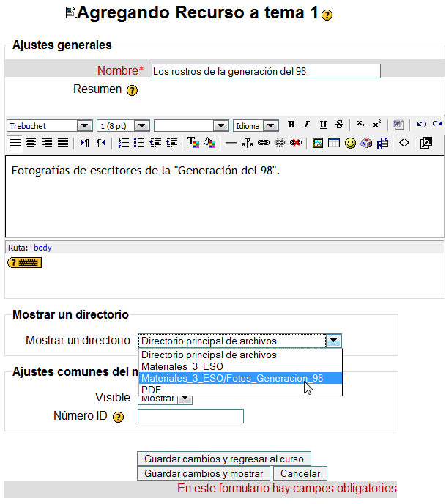Image resolution: width=446 pixels, height=504 pixels.
Task: Insert an emoticon with the smiley icon
Action: tap(350, 143)
